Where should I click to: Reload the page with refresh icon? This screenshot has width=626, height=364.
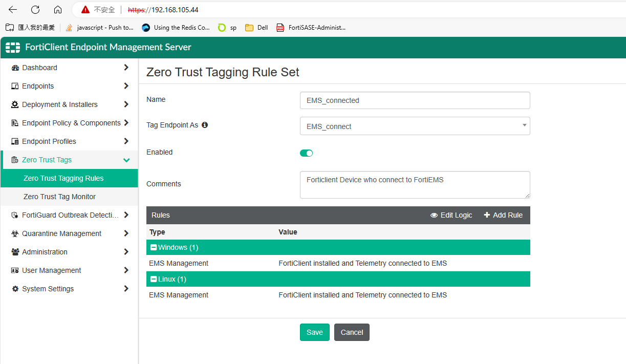tap(35, 10)
